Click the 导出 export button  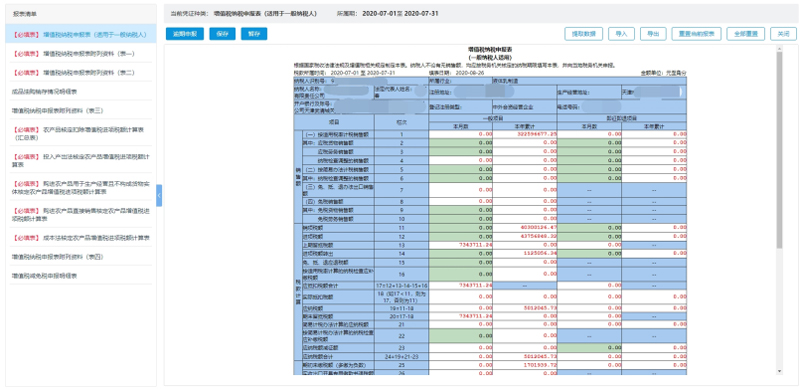point(653,34)
